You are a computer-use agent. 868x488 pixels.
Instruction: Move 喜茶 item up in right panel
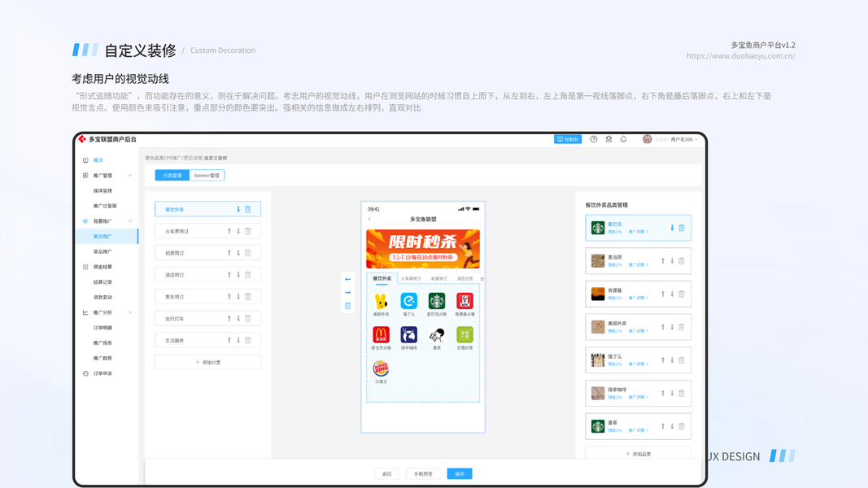[663, 426]
